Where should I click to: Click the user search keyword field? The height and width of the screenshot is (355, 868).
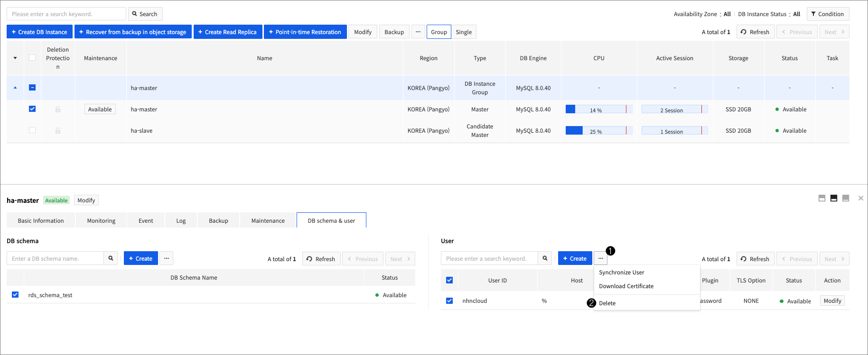[x=489, y=258]
